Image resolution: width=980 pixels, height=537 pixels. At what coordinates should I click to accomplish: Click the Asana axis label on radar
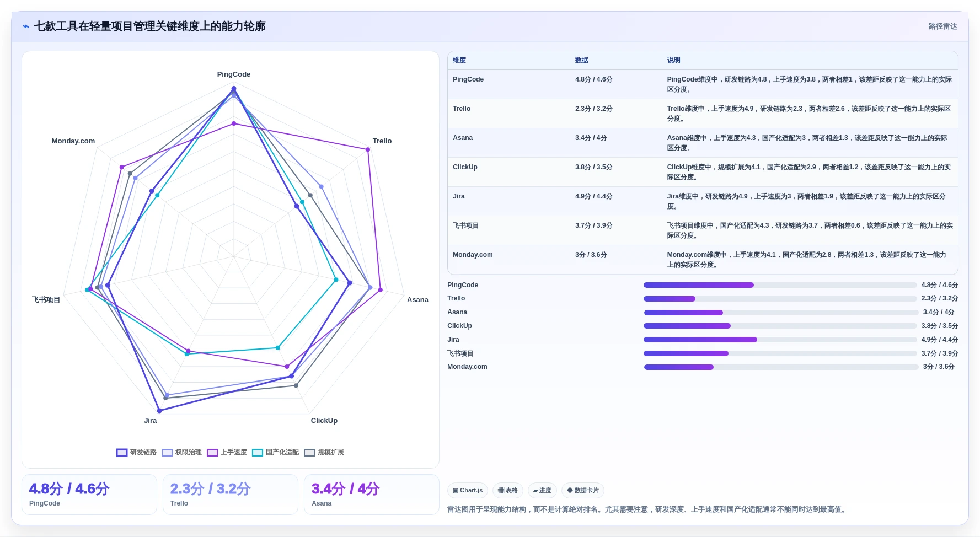point(417,300)
